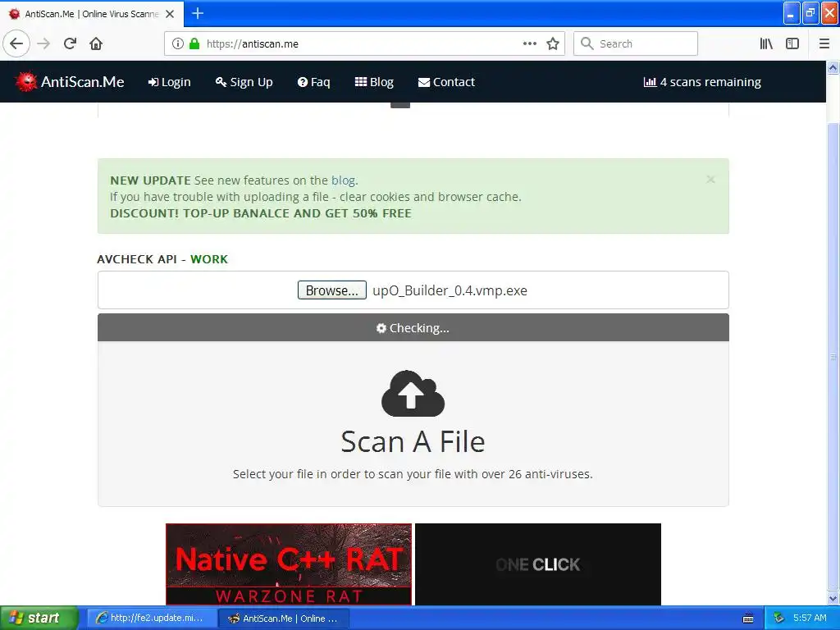The width and height of the screenshot is (840, 630).
Task: Open the Native C++ RAT Warzone banner
Action: pos(289,564)
